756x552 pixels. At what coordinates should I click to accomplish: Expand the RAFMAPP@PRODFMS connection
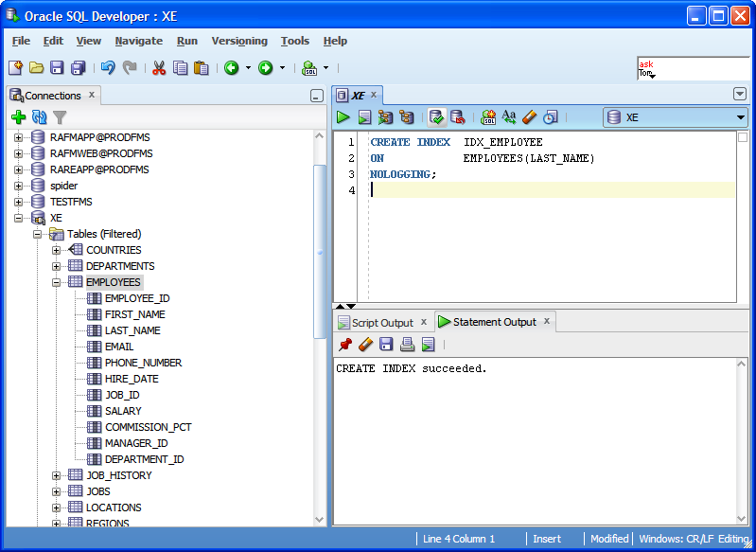pyautogui.click(x=18, y=137)
